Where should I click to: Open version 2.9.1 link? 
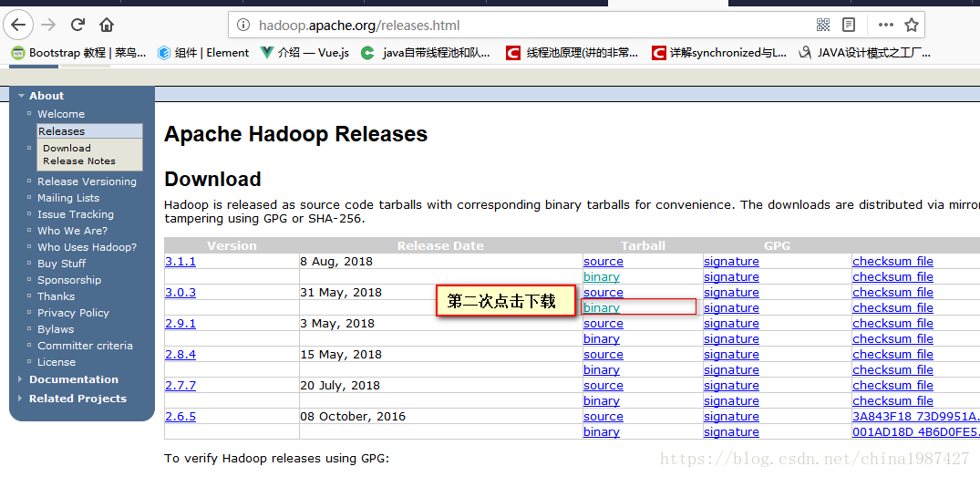pos(181,323)
